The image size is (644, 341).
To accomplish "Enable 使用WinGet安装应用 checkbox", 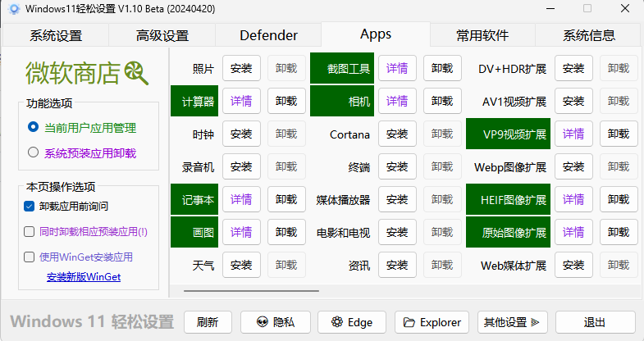I will (30, 257).
